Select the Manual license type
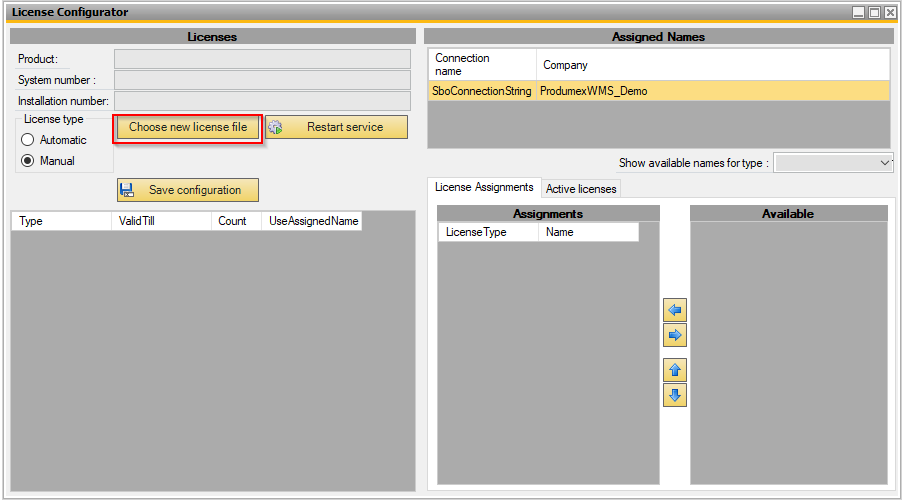This screenshot has height=501, width=903. pyautogui.click(x=28, y=161)
